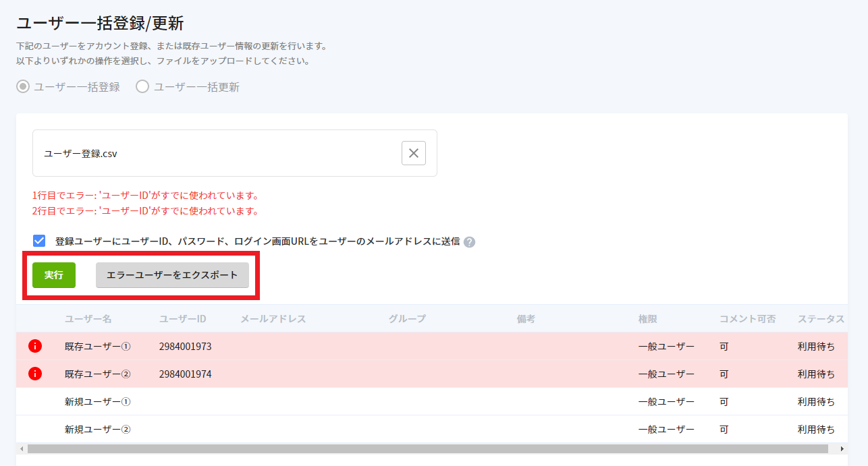868x466 pixels.
Task: Remove the uploaded ユーザー登録.csv file
Action: coord(414,153)
